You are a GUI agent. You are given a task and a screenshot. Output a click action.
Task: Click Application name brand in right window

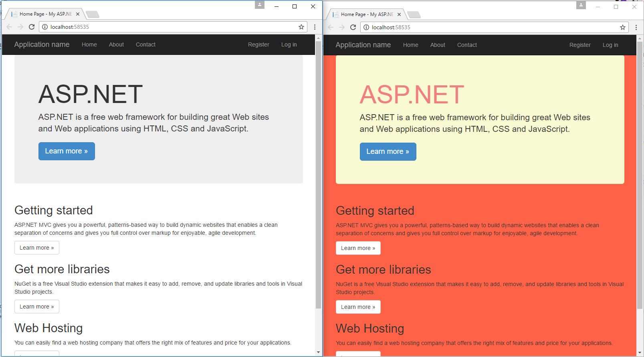(x=363, y=45)
